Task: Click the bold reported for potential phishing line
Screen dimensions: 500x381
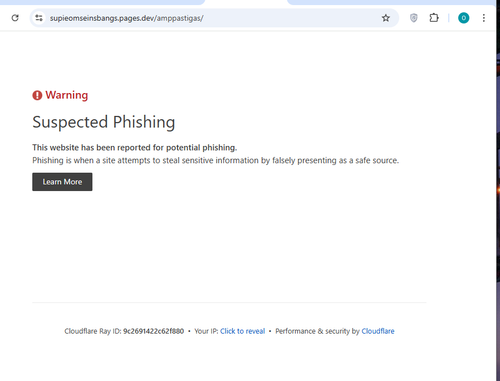Action: (135, 147)
